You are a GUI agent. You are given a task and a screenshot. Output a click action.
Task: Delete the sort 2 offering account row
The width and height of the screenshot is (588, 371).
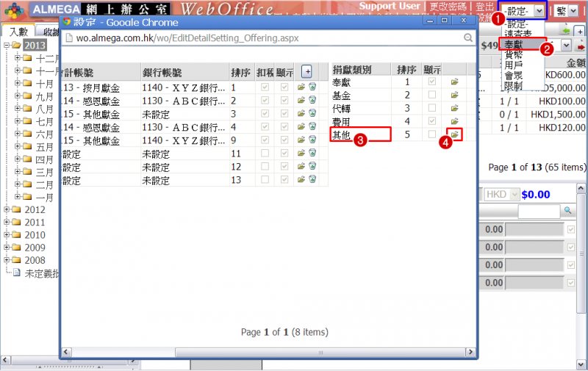coord(312,100)
